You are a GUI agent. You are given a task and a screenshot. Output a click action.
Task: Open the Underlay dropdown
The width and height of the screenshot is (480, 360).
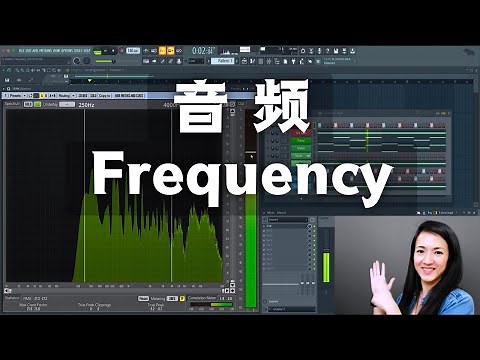[67, 104]
